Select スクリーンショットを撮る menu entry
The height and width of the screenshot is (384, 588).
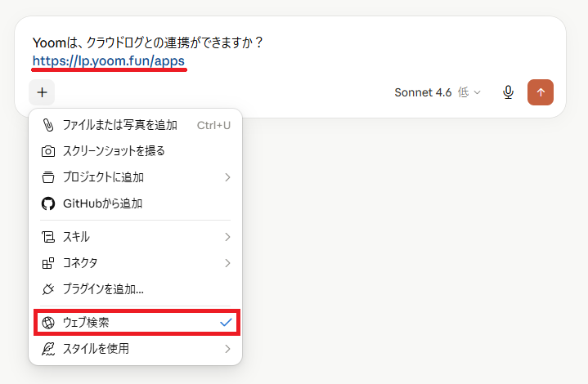click(136, 151)
